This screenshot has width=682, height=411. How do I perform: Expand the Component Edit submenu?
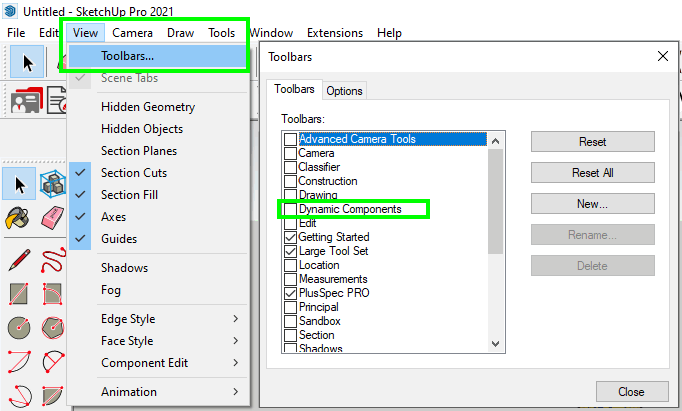(158, 363)
